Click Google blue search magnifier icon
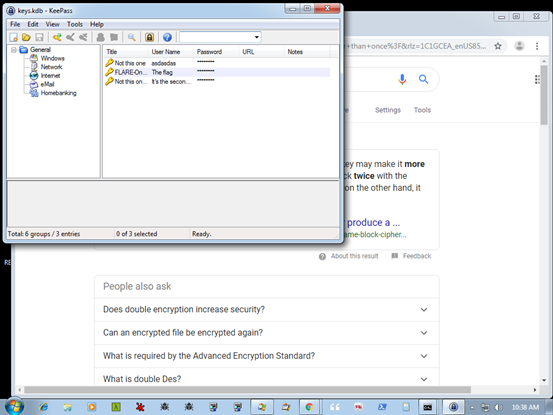 click(424, 79)
